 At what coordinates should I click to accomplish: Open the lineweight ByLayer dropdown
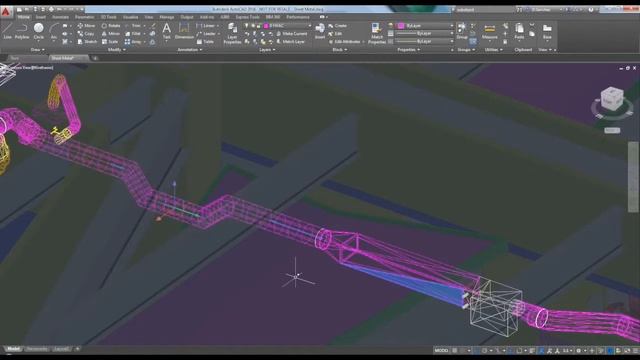[425, 33]
